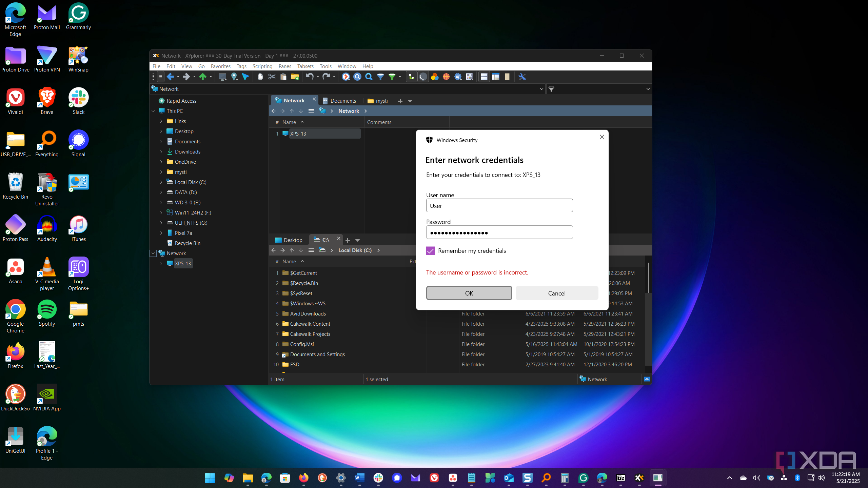Click the orange-arrow round toolbar icon

click(346, 77)
